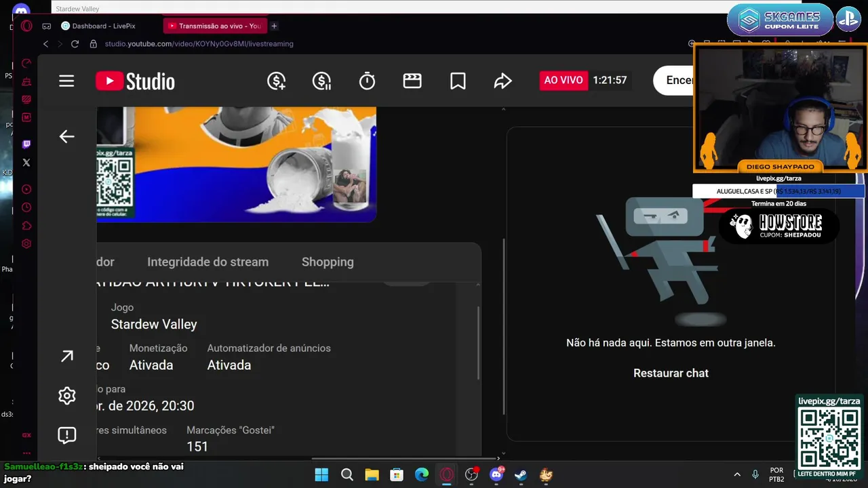The image size is (868, 488).
Task: Click the bookmark stream marker icon
Action: [458, 81]
